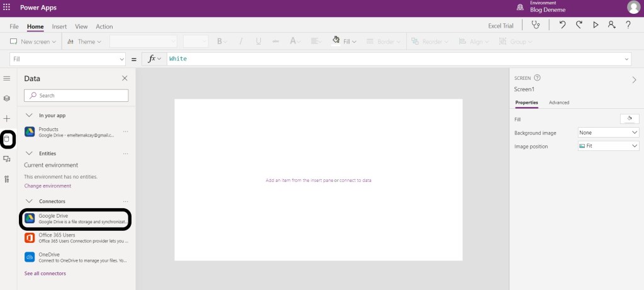Click the Search field in Data pane
Image resolution: width=644 pixels, height=290 pixels.
(x=76, y=96)
